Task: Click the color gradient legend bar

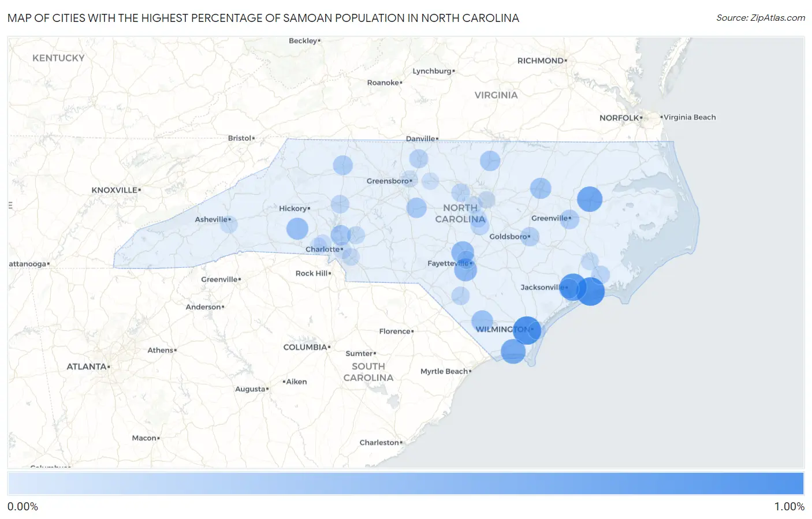Action: tap(406, 483)
